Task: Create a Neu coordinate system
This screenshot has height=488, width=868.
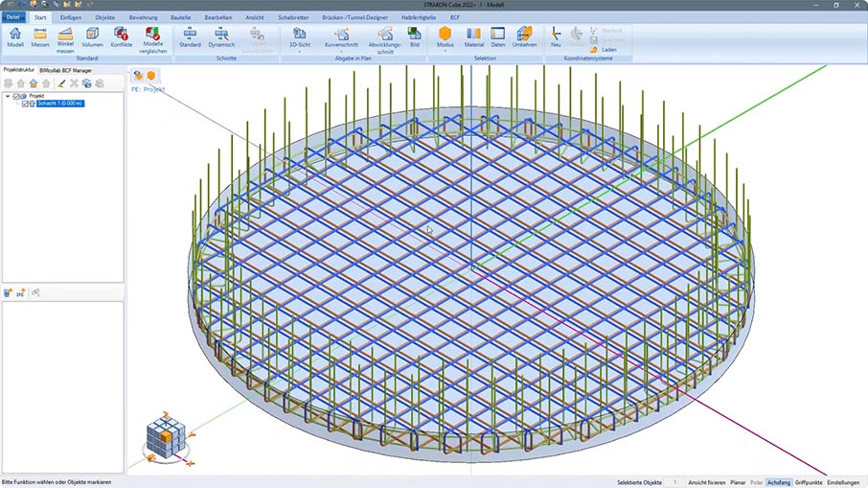Action: (556, 37)
